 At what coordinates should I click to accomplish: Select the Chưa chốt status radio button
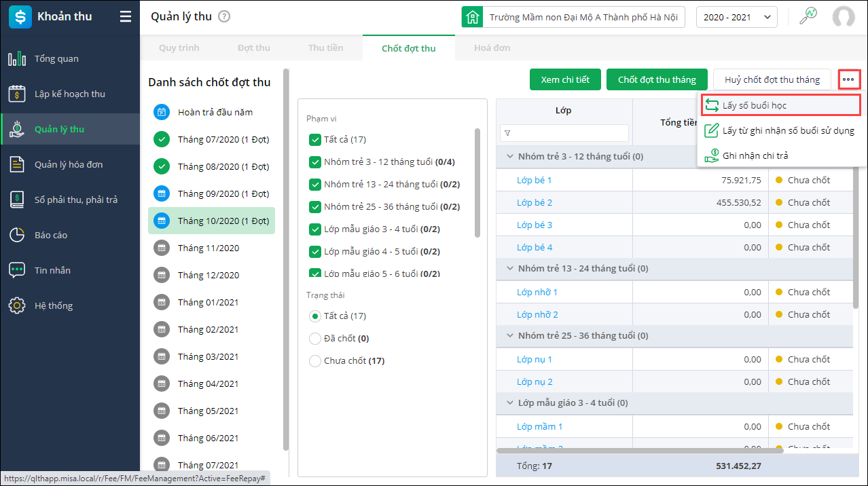click(314, 361)
